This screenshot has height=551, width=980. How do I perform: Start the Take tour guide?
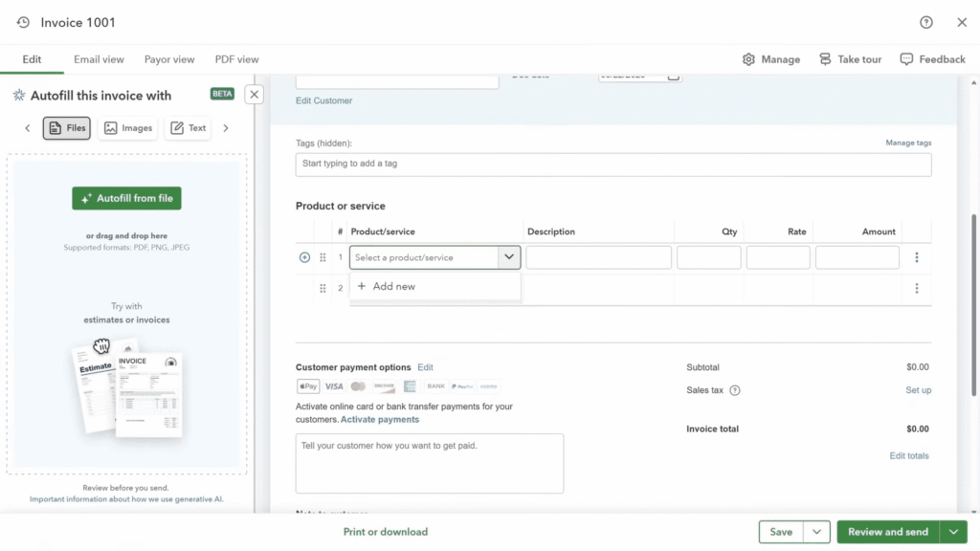(850, 59)
